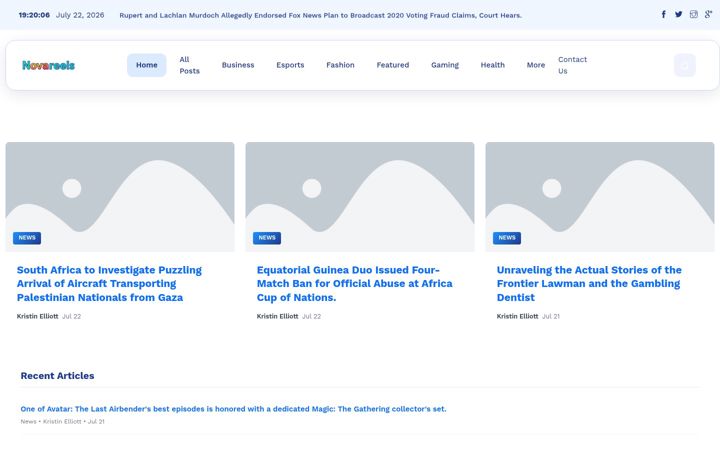Open the Contact Us page

[x=572, y=65]
